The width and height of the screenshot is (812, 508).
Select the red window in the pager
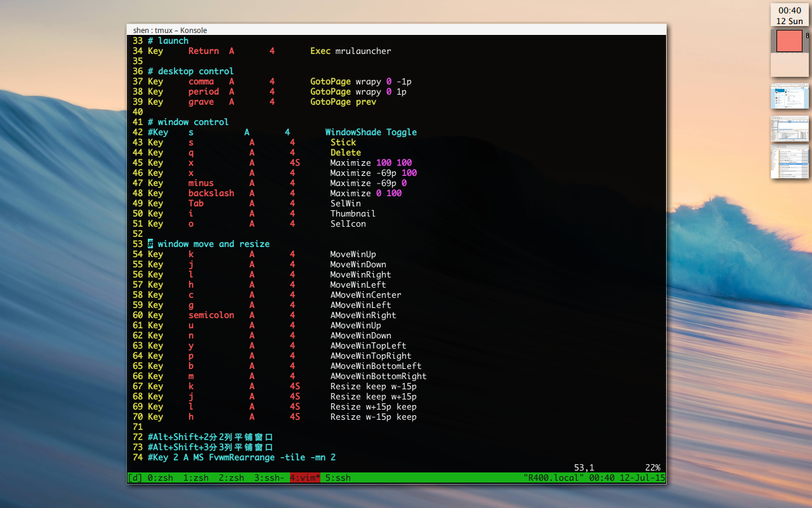789,41
